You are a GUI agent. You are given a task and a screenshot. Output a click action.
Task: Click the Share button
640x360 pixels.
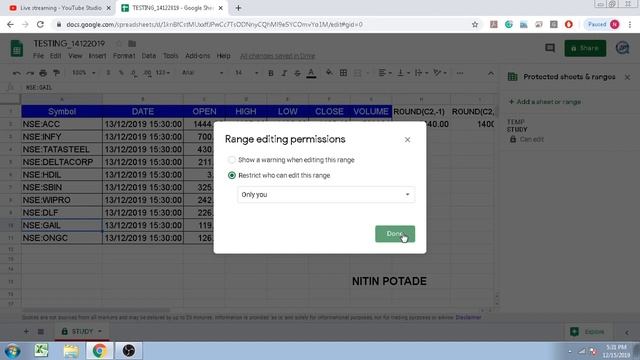click(x=585, y=48)
